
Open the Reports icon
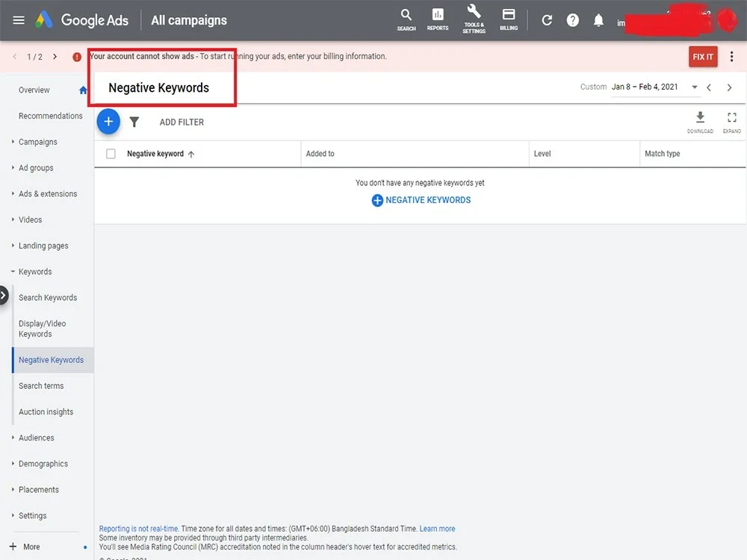(x=437, y=20)
